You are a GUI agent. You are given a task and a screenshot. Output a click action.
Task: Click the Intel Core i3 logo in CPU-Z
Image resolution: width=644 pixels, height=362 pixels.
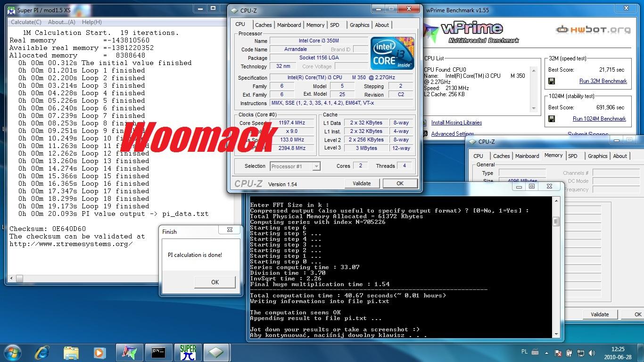point(392,53)
